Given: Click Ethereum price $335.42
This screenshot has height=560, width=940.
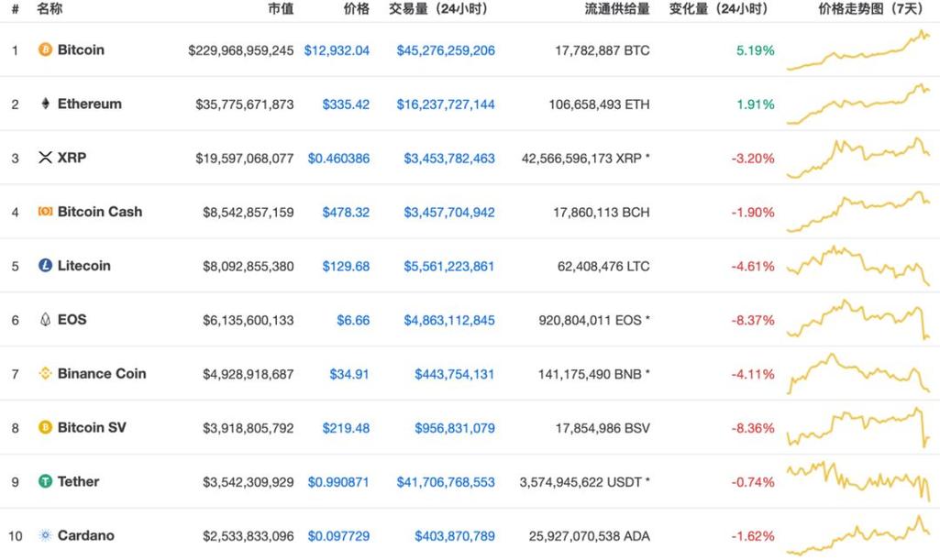Looking at the screenshot, I should (346, 104).
